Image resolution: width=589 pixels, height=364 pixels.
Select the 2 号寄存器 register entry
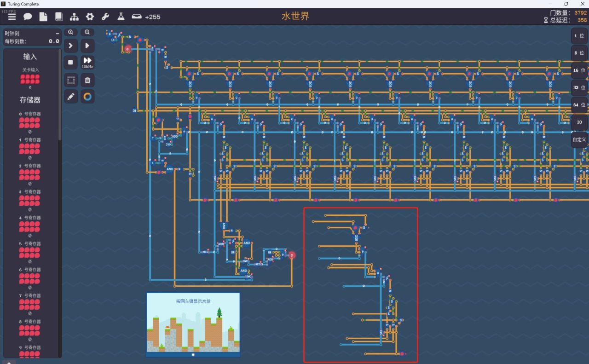click(30, 175)
